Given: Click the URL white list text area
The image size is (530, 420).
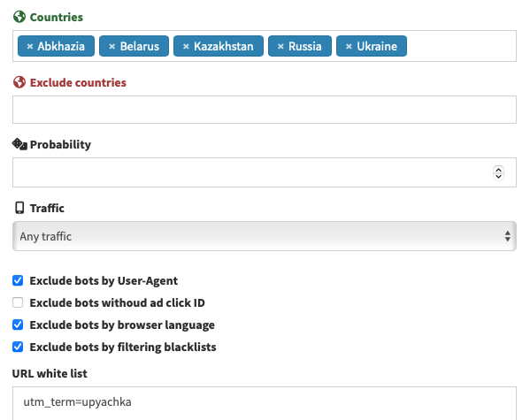Looking at the screenshot, I should [x=265, y=403].
